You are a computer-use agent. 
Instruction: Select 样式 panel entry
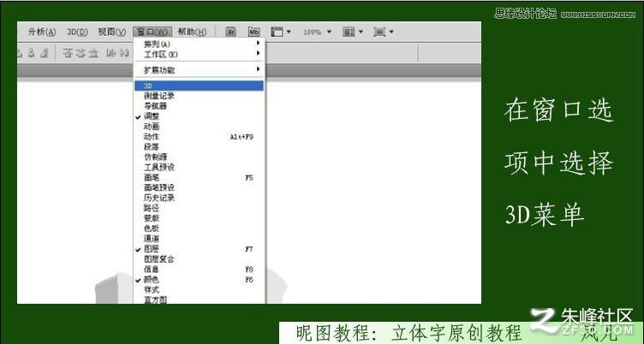pos(200,290)
